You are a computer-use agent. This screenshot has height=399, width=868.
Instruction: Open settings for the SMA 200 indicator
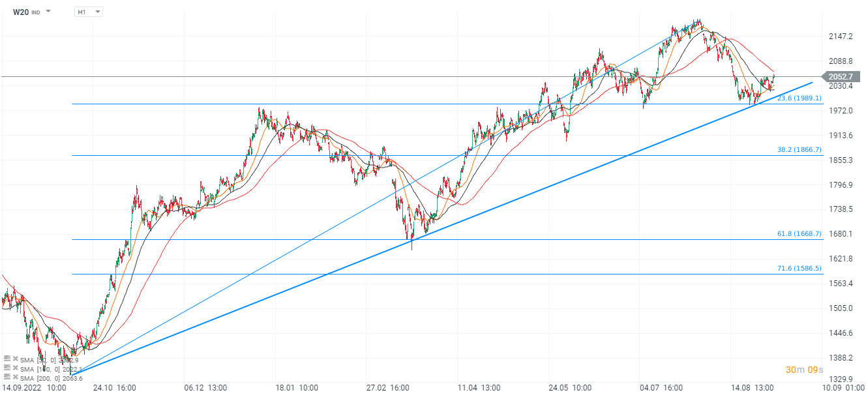7,377
